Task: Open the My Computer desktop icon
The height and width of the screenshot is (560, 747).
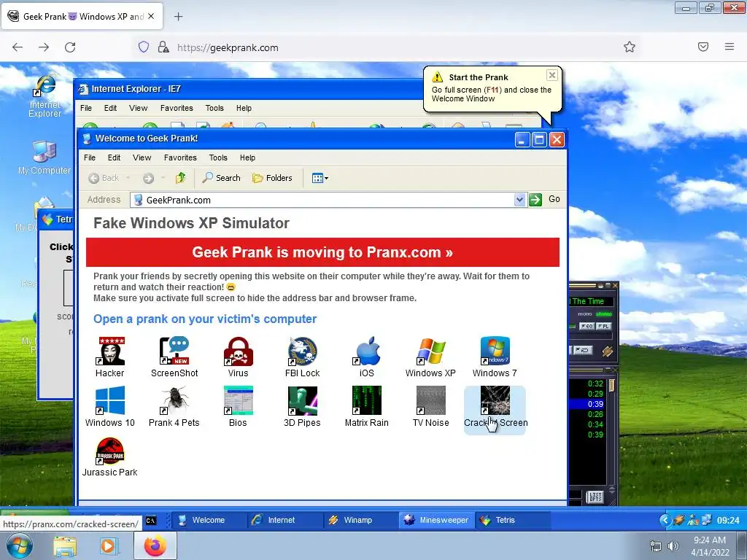Action: tap(44, 157)
